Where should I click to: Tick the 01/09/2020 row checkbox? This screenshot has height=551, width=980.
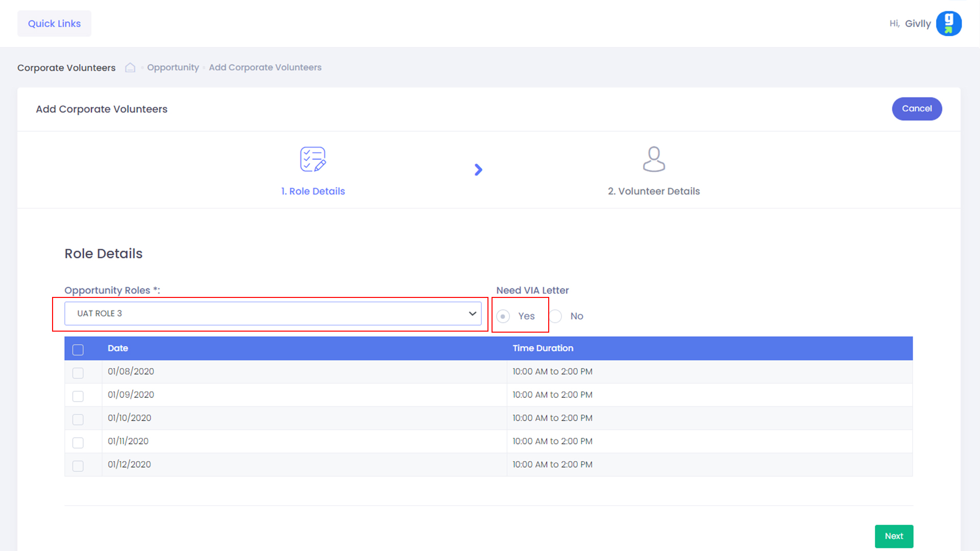(78, 396)
